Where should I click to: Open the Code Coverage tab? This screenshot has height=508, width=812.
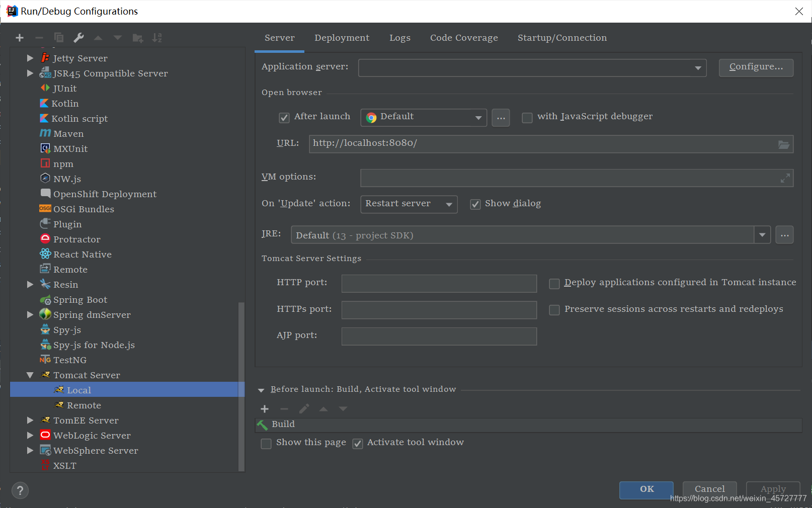point(463,38)
